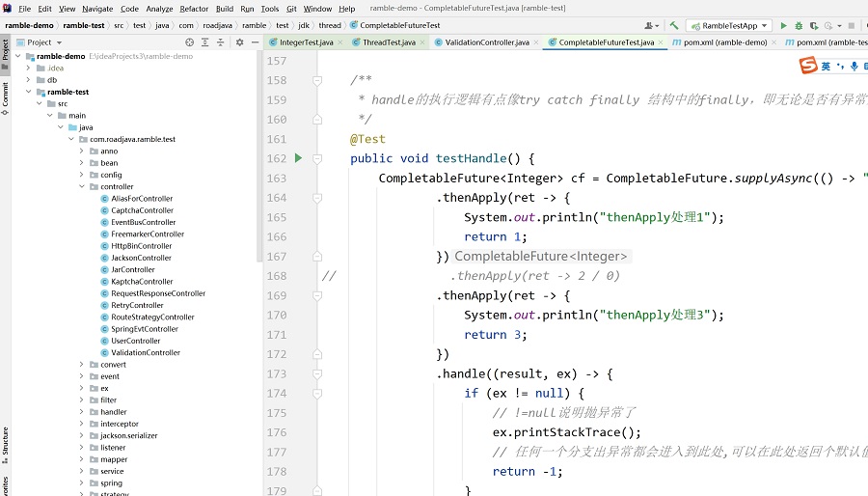Image resolution: width=868 pixels, height=496 pixels.
Task: Fold the if block at line 174
Action: (317, 394)
